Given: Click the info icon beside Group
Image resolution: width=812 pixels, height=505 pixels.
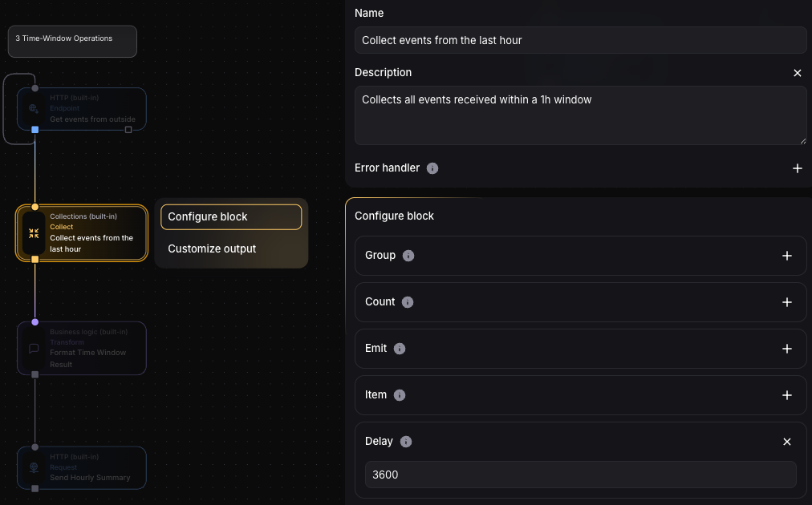Looking at the screenshot, I should [408, 256].
